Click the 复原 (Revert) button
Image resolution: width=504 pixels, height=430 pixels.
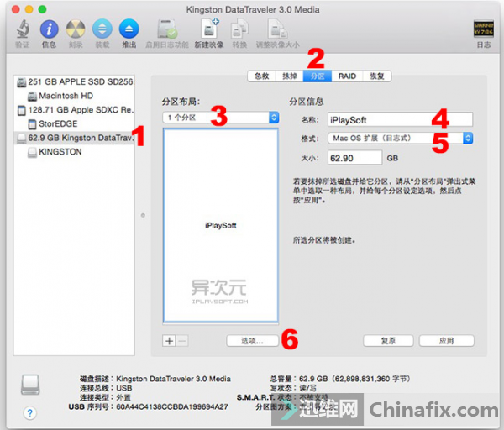[x=388, y=341]
